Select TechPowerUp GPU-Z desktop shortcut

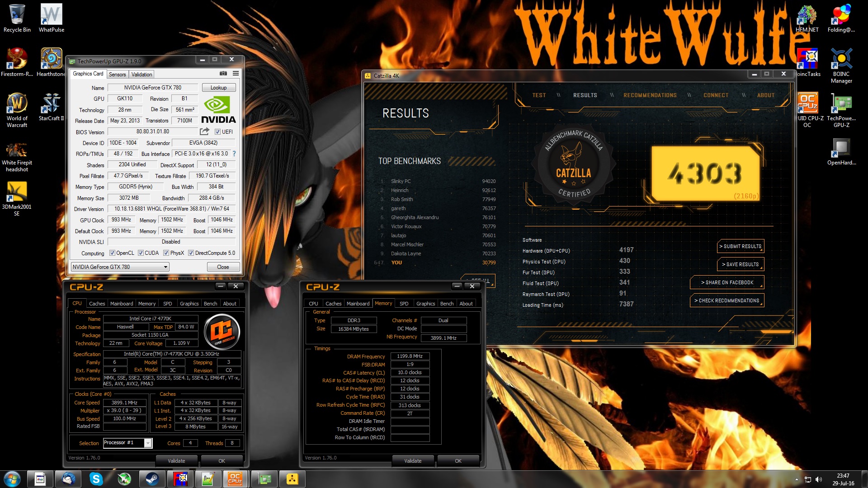[841, 110]
